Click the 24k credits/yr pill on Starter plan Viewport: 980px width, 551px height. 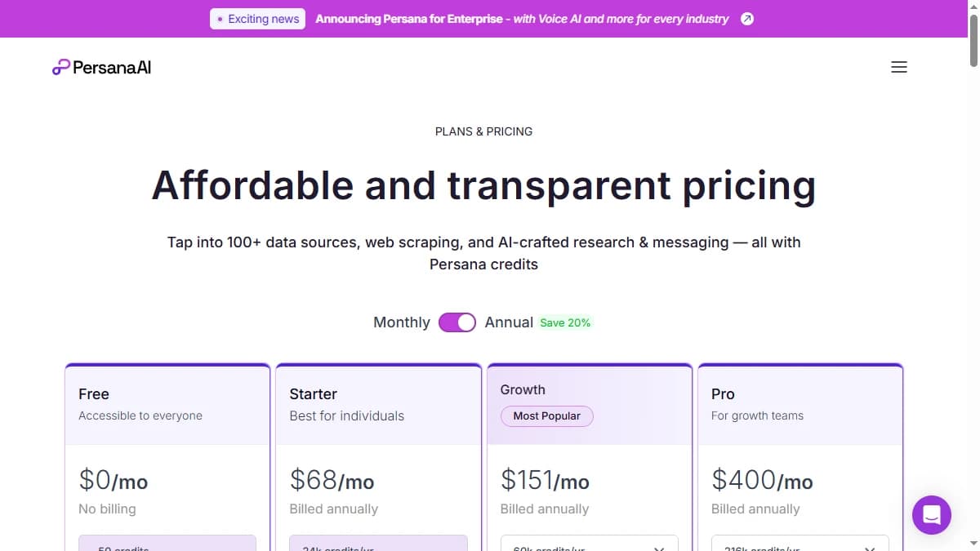tap(378, 545)
